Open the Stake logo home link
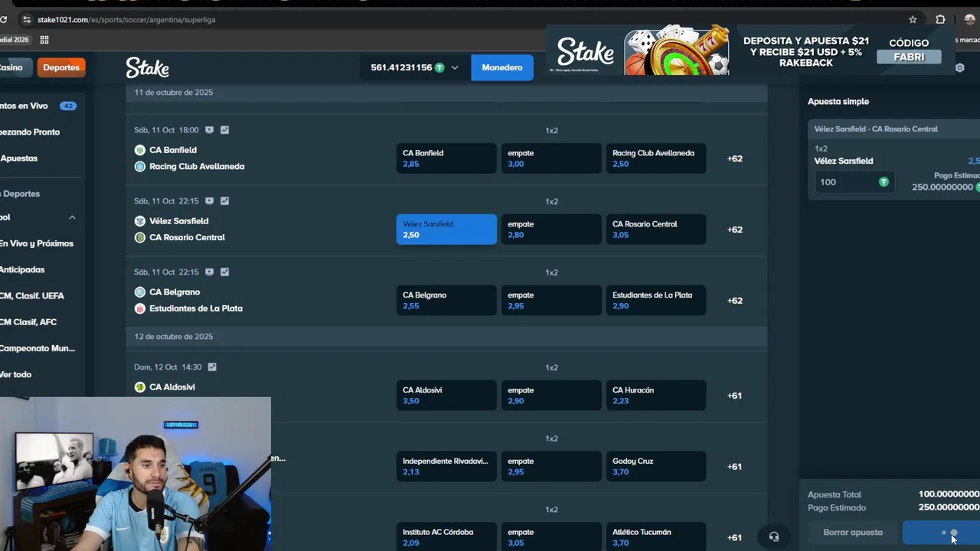The image size is (980, 551). pos(147,67)
